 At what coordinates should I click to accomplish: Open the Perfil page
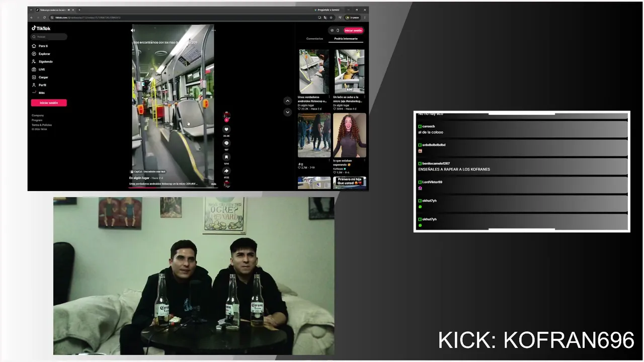point(39,85)
